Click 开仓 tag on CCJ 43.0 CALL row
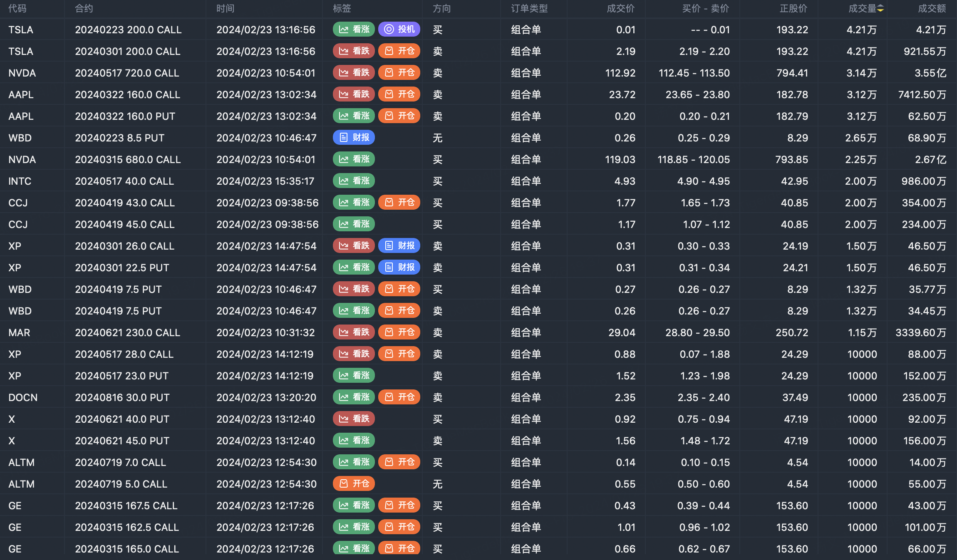Viewport: 957px width, 560px height. click(399, 202)
